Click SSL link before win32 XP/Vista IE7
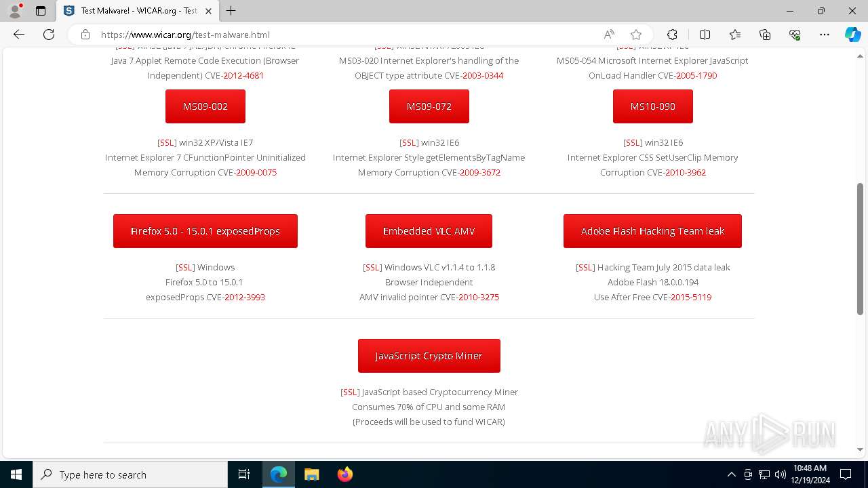 [x=167, y=142]
